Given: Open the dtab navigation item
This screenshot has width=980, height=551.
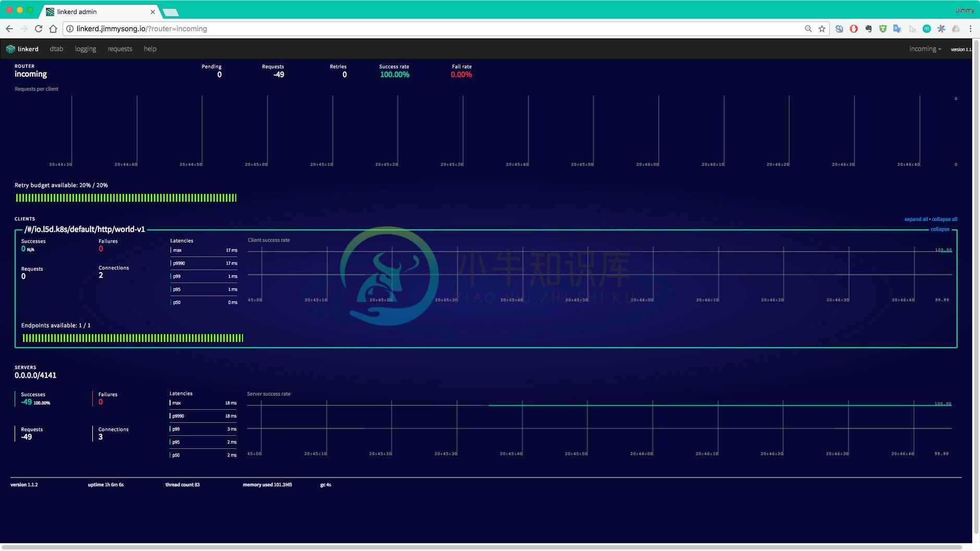Looking at the screenshot, I should click(x=56, y=49).
